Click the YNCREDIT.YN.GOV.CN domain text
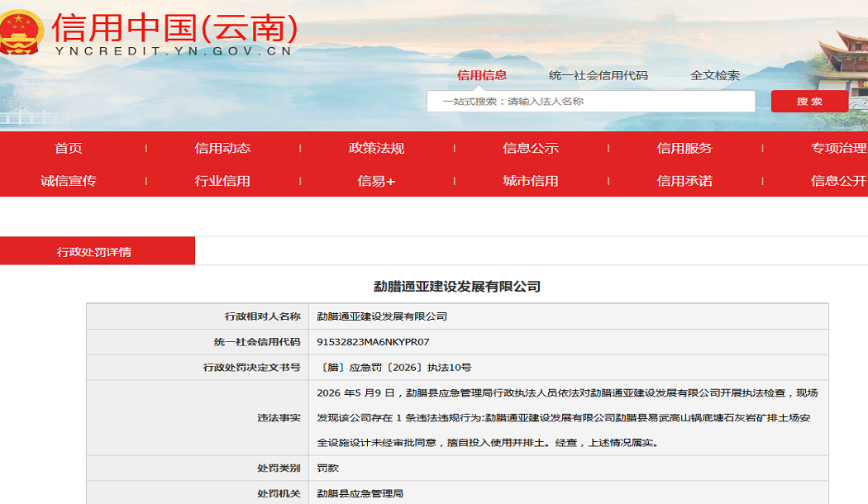 point(174,51)
